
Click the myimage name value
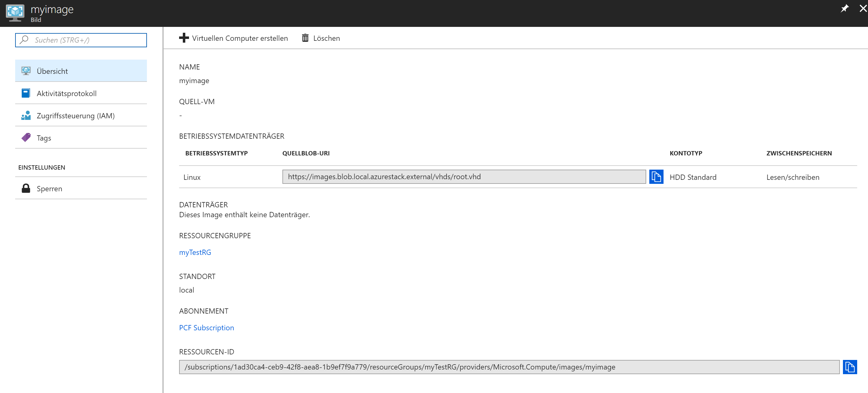pos(194,81)
